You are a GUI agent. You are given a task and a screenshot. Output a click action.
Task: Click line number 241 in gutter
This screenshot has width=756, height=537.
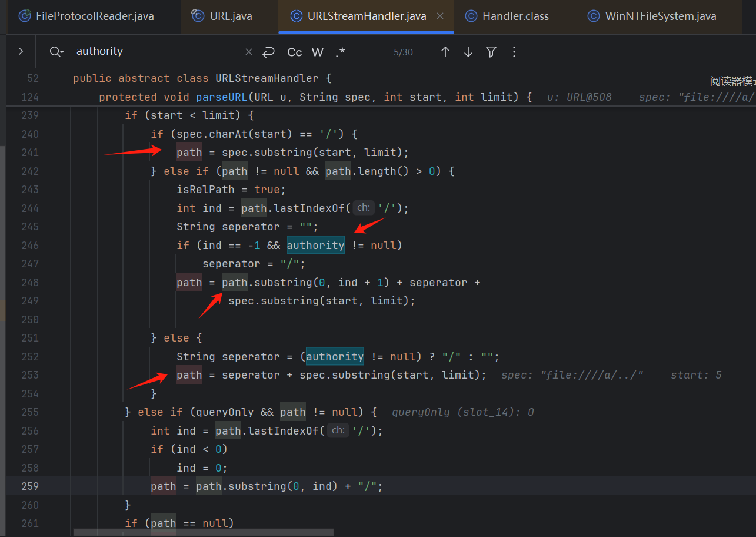29,153
